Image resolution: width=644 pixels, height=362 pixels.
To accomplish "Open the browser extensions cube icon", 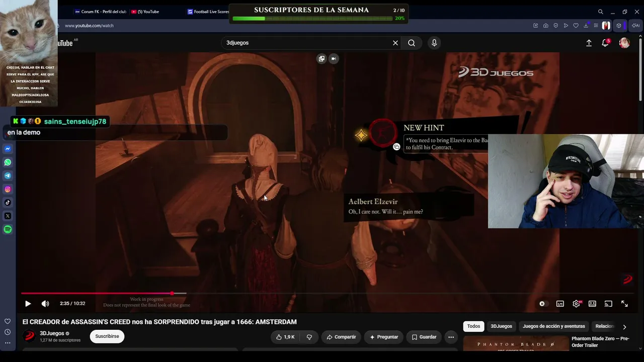I will 618,26.
